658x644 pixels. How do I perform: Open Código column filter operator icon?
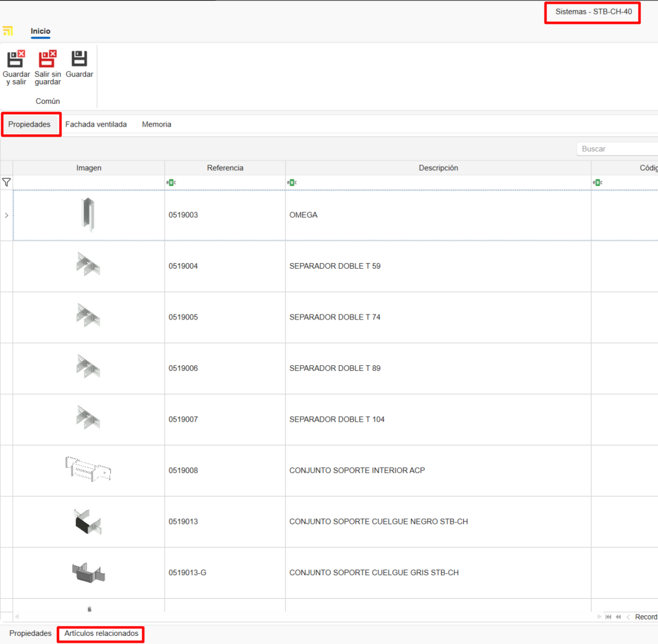coord(597,183)
